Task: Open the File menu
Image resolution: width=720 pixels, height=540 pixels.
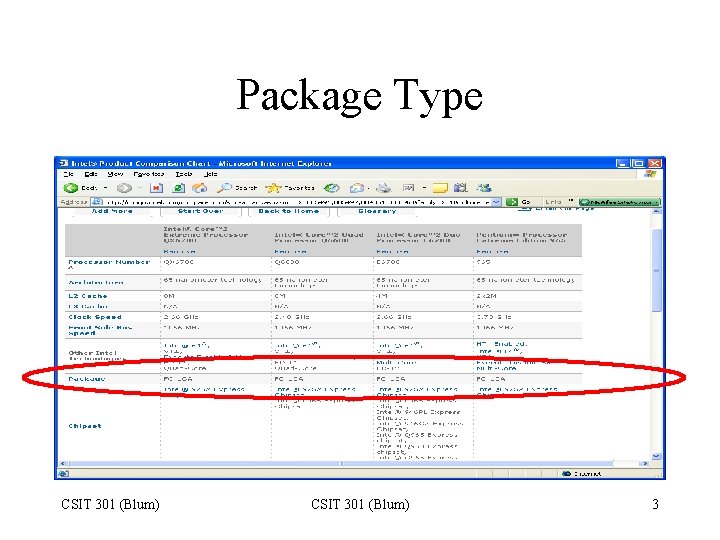Action: [x=68, y=174]
